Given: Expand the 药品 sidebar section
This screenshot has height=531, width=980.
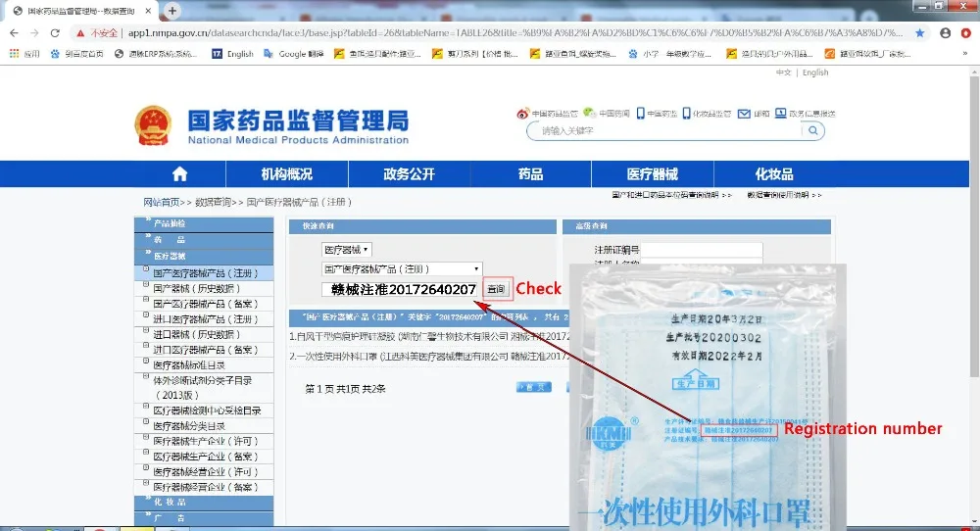Looking at the screenshot, I should click(204, 240).
